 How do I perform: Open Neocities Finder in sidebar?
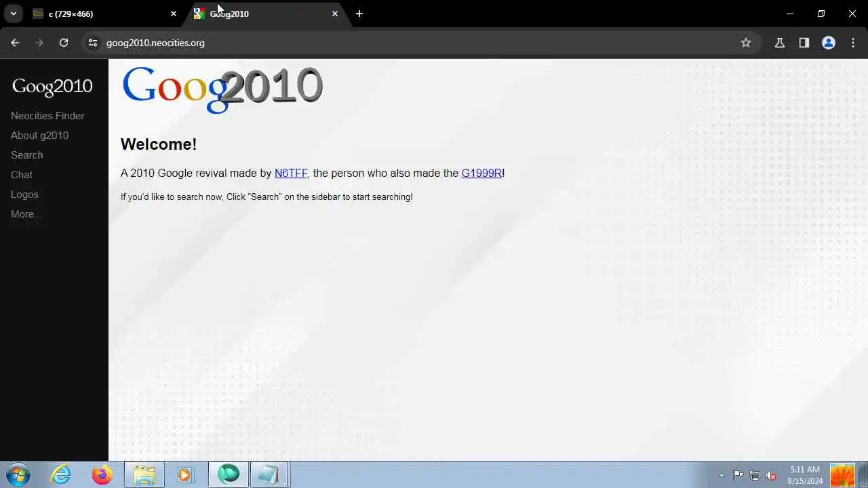[x=47, y=116]
